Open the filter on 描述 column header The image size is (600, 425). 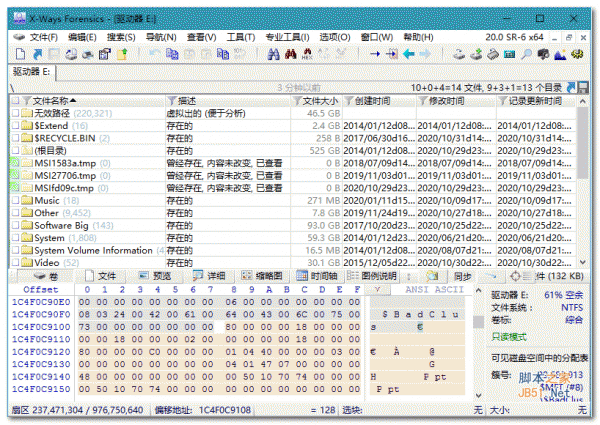tap(171, 101)
